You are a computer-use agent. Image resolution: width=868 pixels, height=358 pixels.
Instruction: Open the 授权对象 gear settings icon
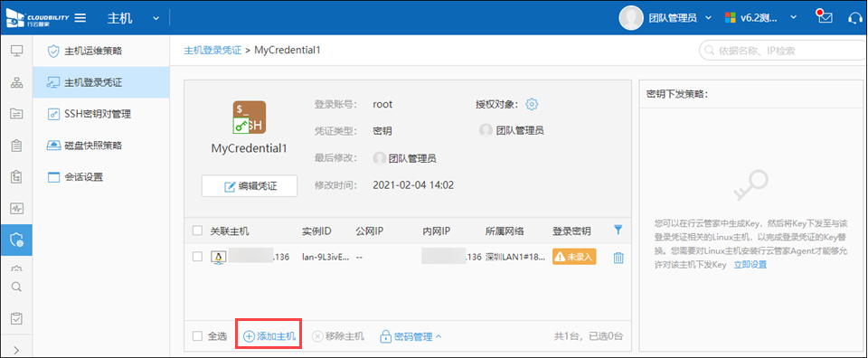coord(532,104)
